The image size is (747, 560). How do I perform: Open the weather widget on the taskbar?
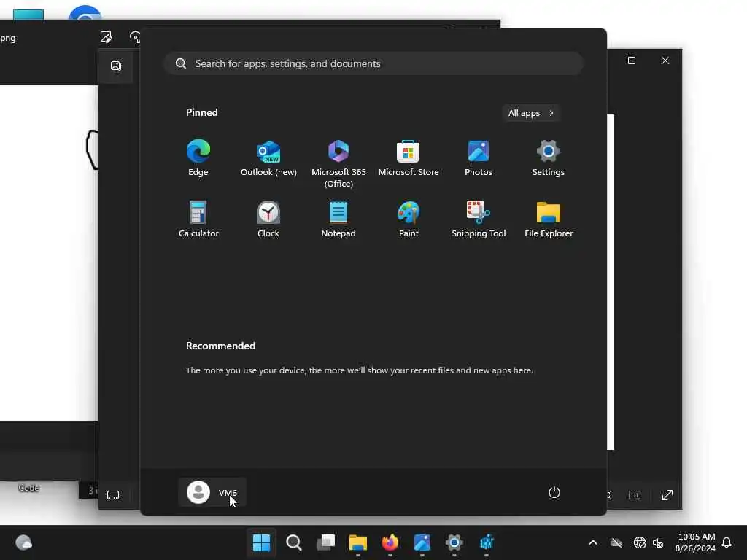point(23,542)
